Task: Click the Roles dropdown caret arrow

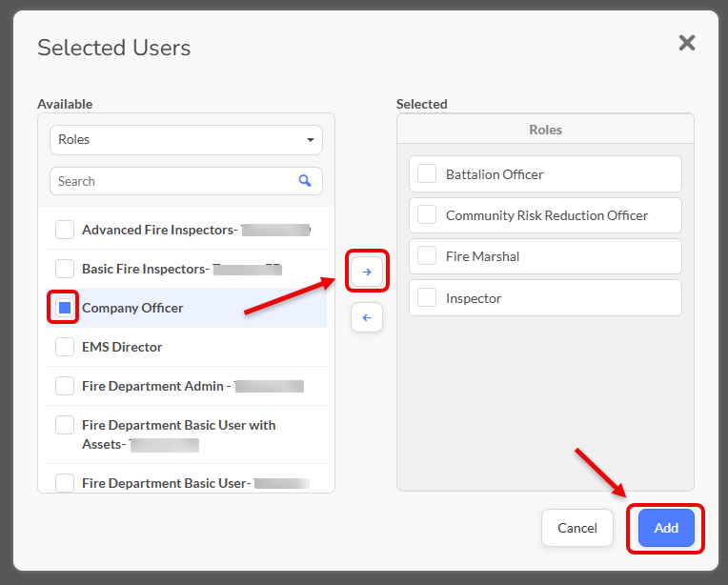Action: (311, 140)
